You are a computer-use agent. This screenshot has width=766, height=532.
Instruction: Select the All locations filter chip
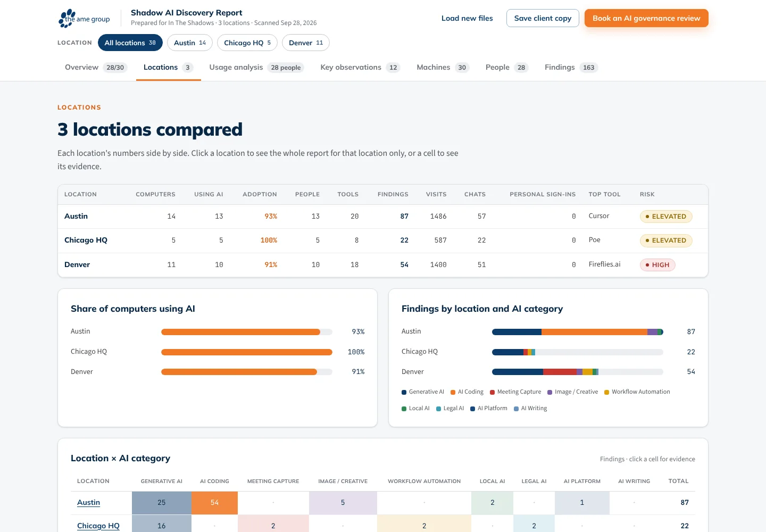point(130,43)
